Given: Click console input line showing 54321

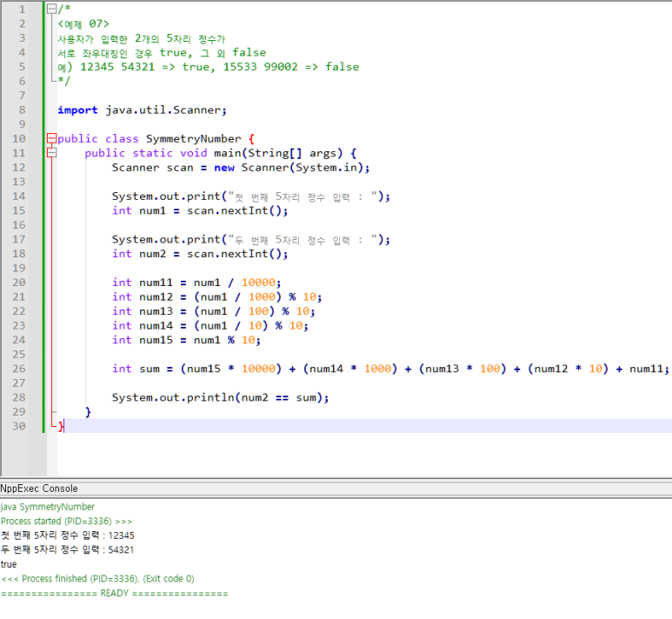Looking at the screenshot, I should coord(67,549).
